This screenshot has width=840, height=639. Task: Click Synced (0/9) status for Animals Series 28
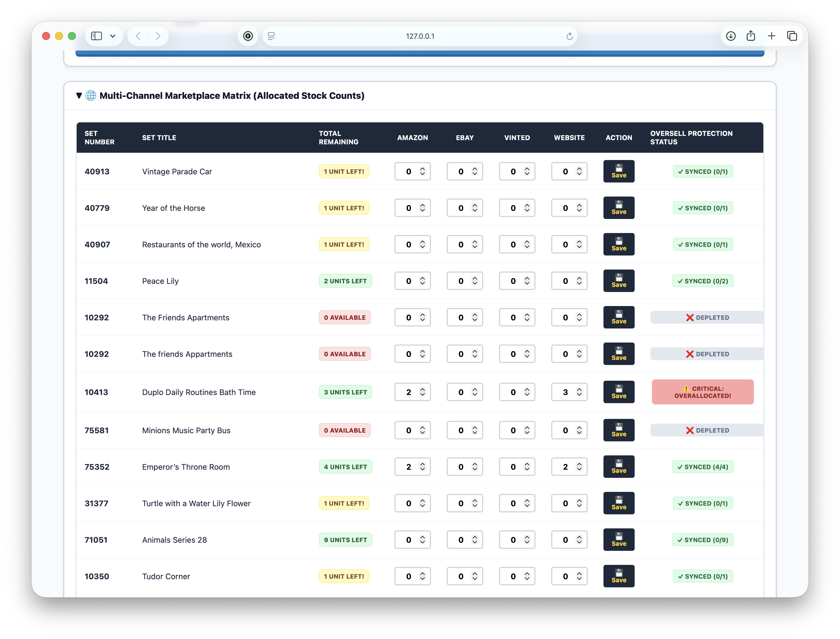[703, 540]
